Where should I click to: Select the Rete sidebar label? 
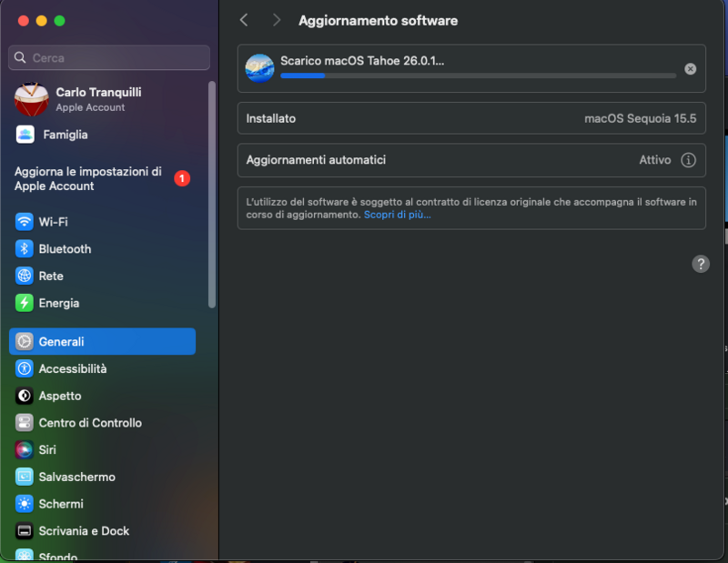pyautogui.click(x=51, y=276)
